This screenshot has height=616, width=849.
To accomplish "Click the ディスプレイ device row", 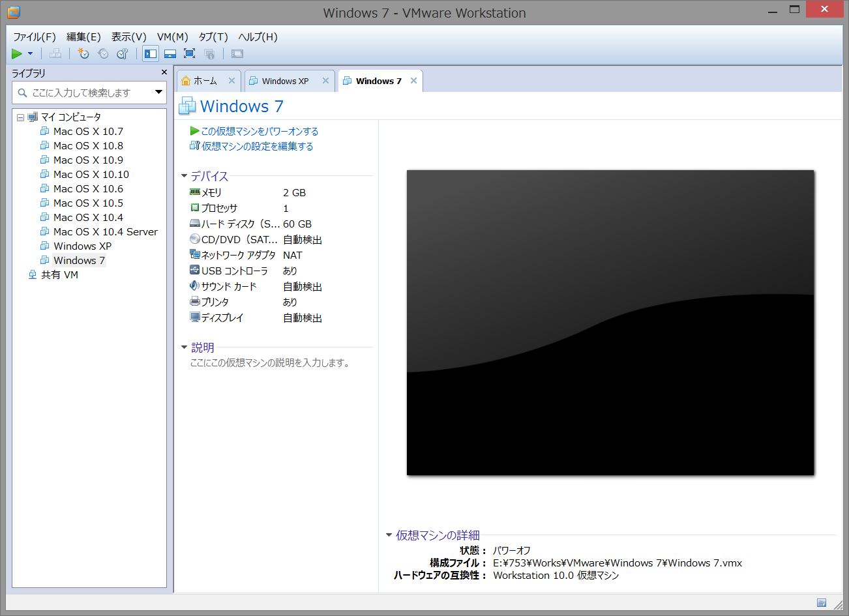I will pyautogui.click(x=281, y=317).
